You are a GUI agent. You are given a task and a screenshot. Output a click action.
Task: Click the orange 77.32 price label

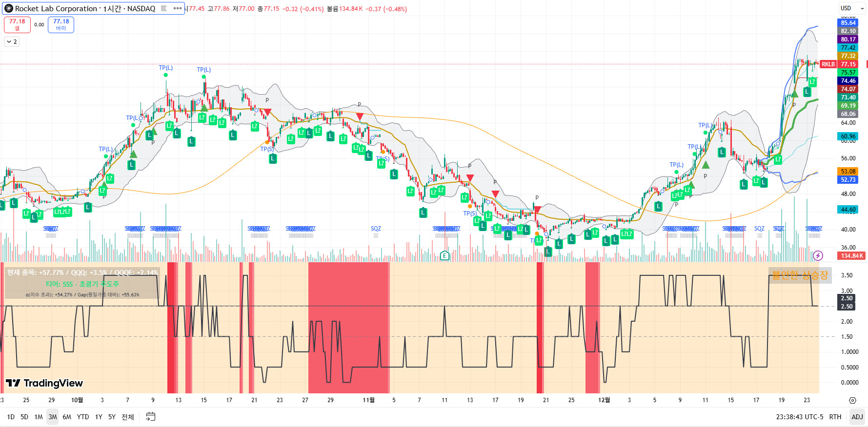coord(848,56)
